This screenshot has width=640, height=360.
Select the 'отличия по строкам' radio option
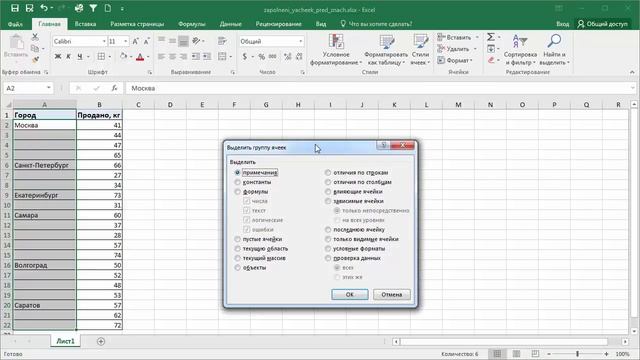pos(328,173)
